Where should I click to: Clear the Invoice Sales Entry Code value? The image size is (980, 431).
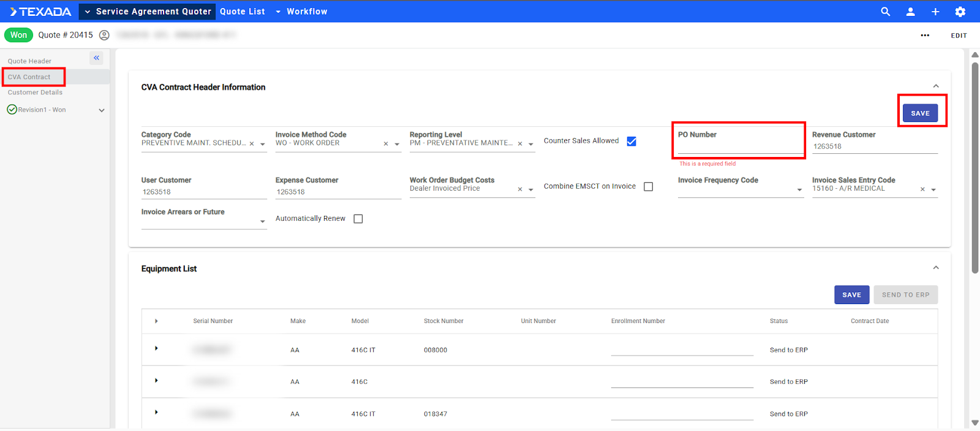pos(922,189)
